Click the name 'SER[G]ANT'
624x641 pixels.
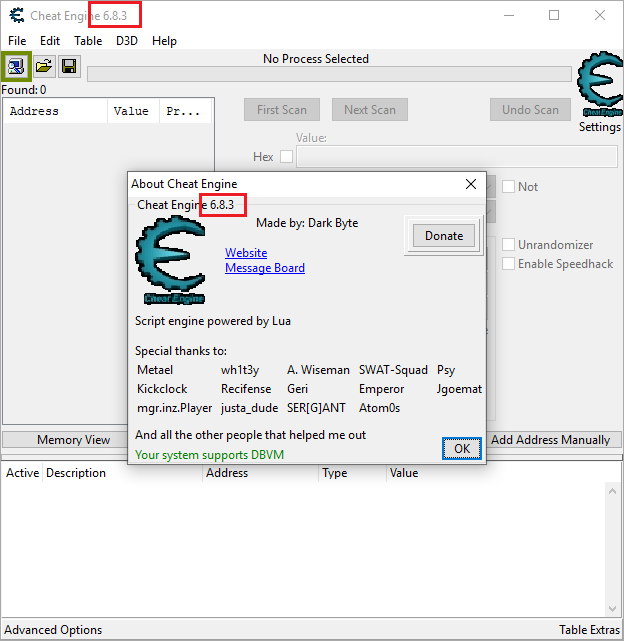tap(316, 408)
